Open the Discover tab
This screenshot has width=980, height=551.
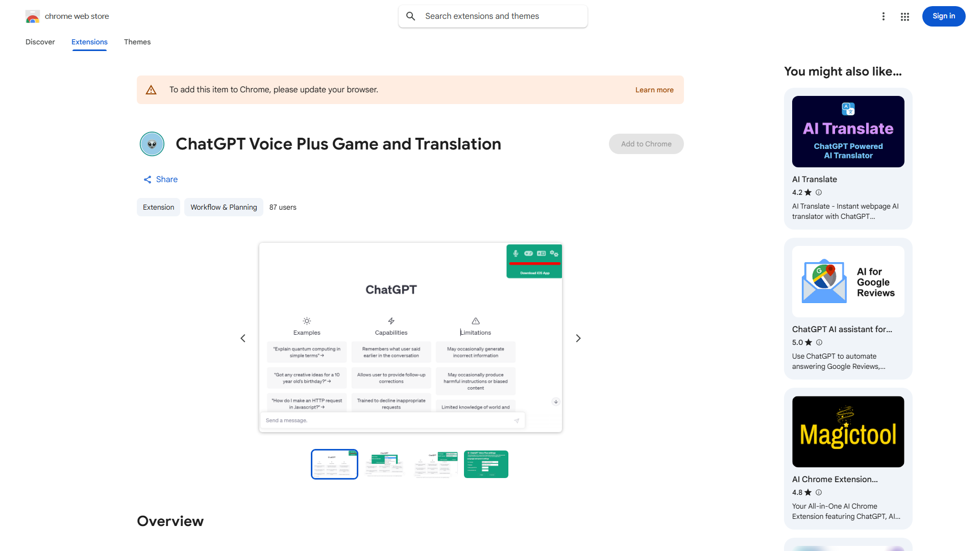40,42
